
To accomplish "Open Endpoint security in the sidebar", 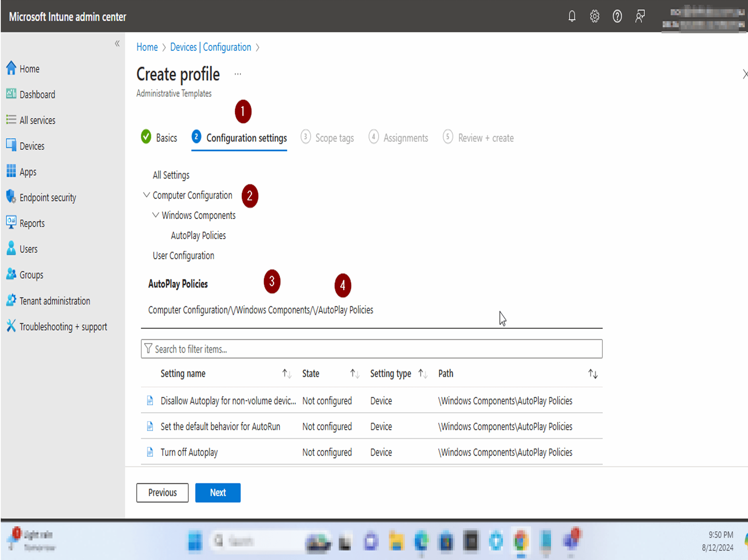I will pos(48,197).
